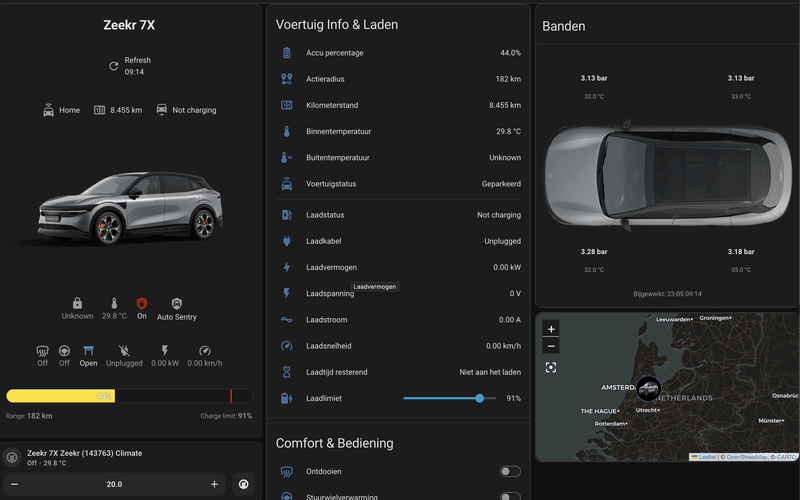Screen dimensions: 800x500
Task: Click the top-down car image in Banden
Action: pos(668,174)
